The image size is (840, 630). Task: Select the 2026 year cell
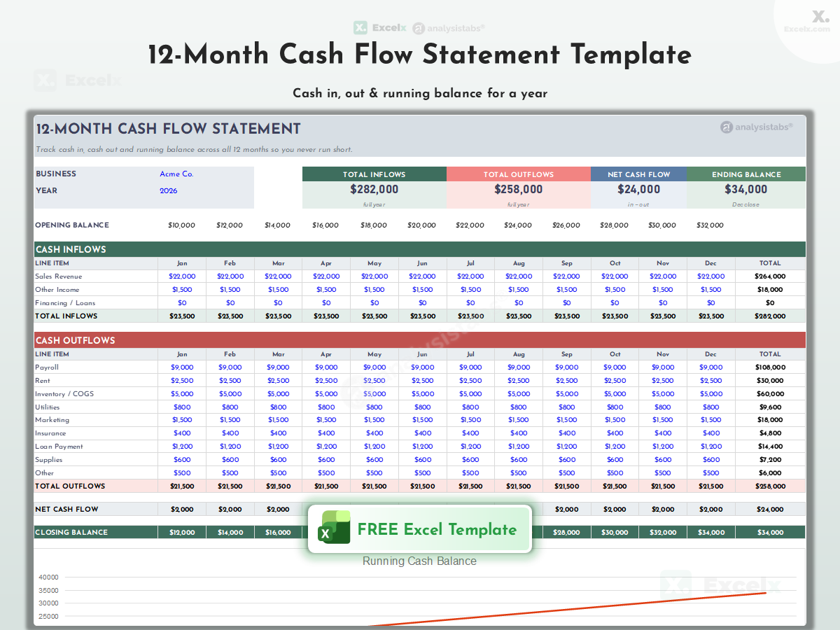(x=169, y=191)
